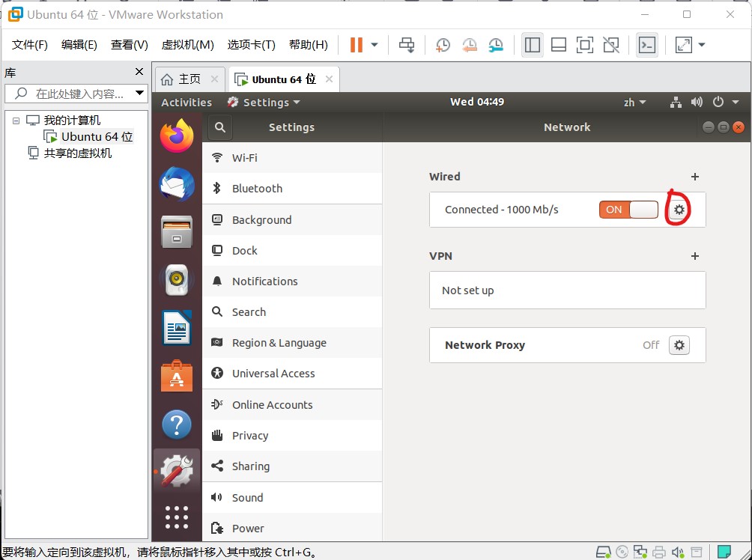Click Send Ctrl+Alt+Del toolbar icon
Image resolution: width=752 pixels, height=560 pixels.
407,45
